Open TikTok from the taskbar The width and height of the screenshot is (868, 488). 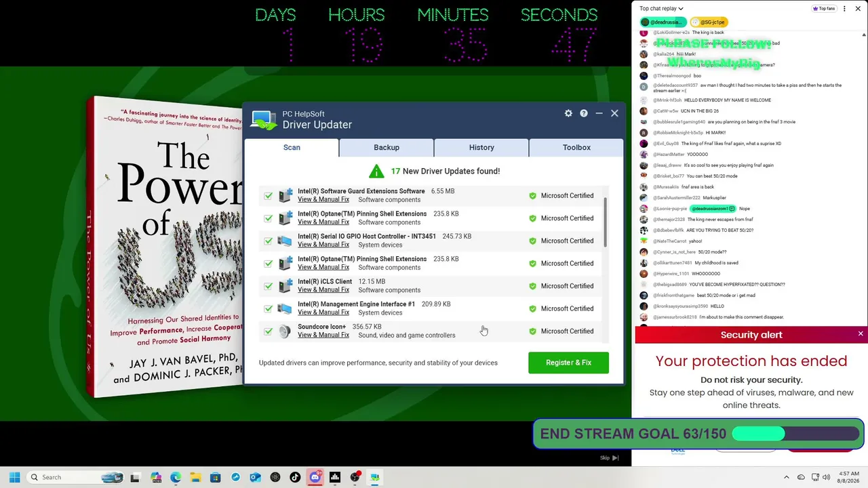point(295,477)
